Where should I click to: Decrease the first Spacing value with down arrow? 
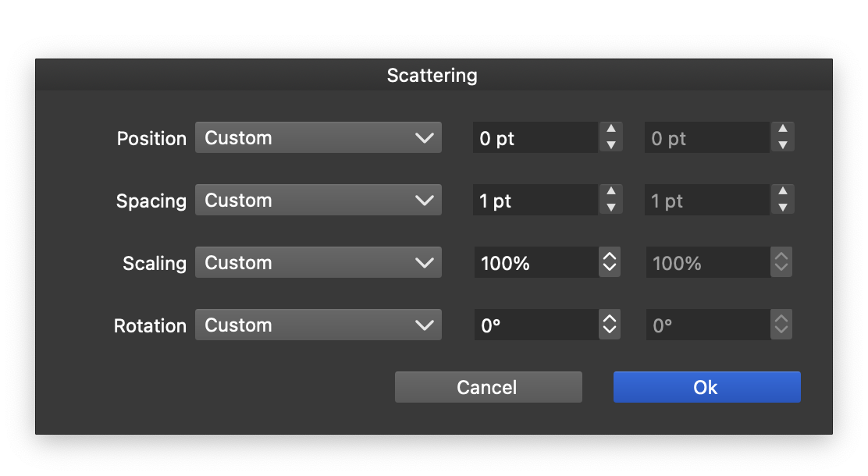611,208
